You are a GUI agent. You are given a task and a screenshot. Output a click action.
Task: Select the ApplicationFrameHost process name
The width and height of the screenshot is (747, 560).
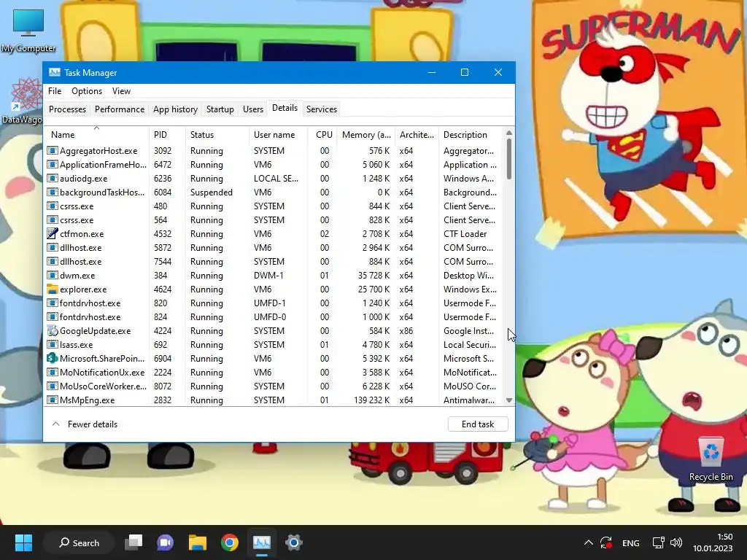[x=103, y=164]
